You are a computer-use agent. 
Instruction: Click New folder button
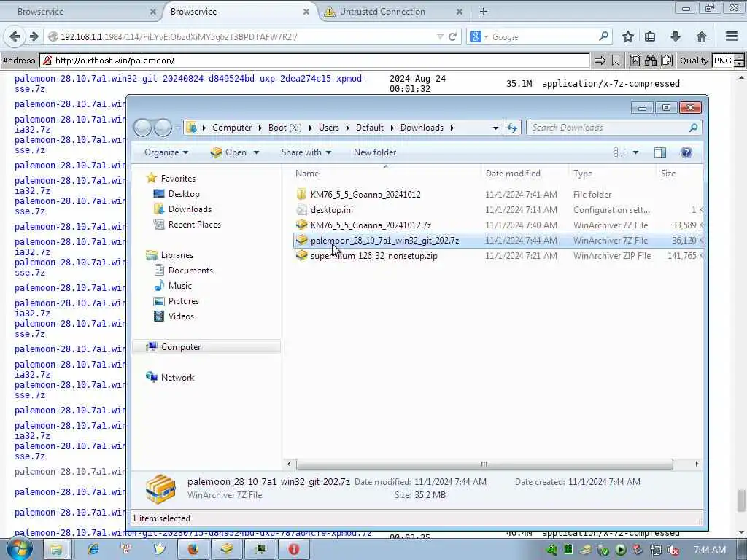point(375,152)
